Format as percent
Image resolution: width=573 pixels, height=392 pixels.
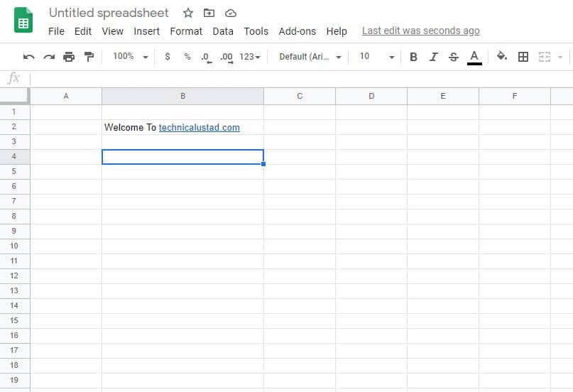point(187,56)
